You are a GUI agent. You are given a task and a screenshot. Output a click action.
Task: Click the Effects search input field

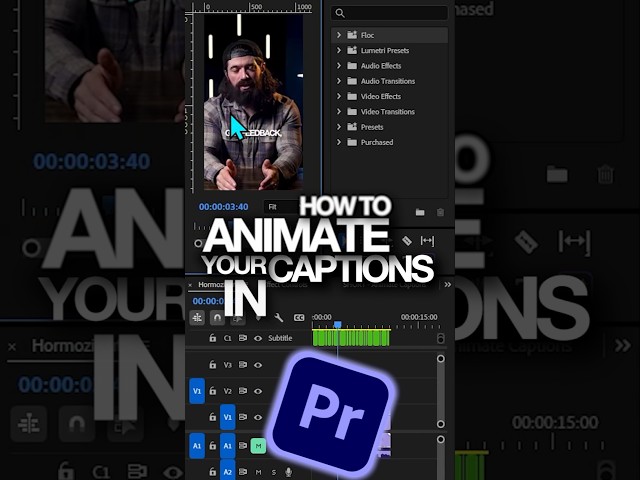point(389,13)
